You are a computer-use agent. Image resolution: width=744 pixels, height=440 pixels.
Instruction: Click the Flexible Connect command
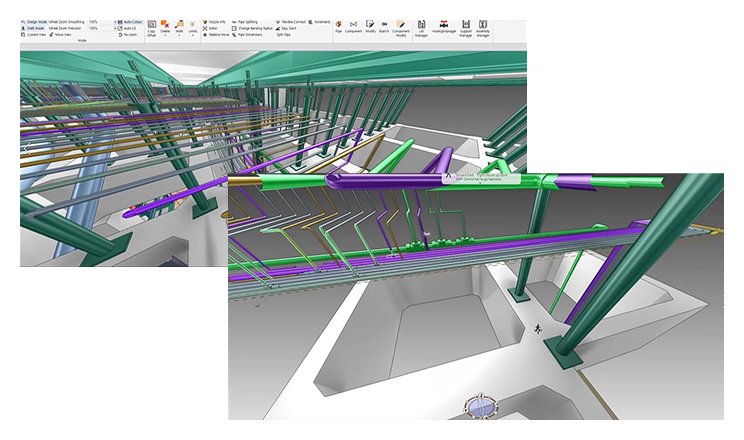tap(293, 21)
